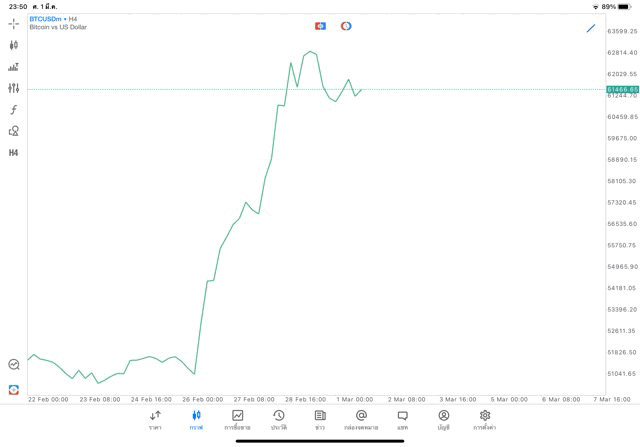
Task: Open chart type candlestick settings
Action: 14,45
